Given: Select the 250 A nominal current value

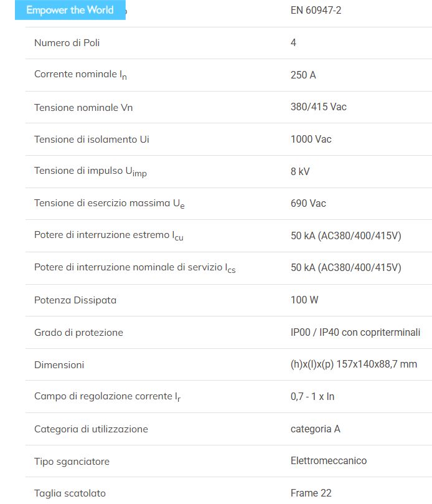Looking at the screenshot, I should [303, 75].
